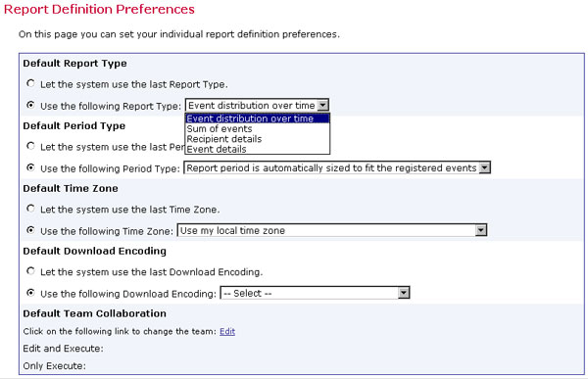The height and width of the screenshot is (379, 588).
Task: Select 'Use the following Report Type' radio
Action: coord(30,105)
